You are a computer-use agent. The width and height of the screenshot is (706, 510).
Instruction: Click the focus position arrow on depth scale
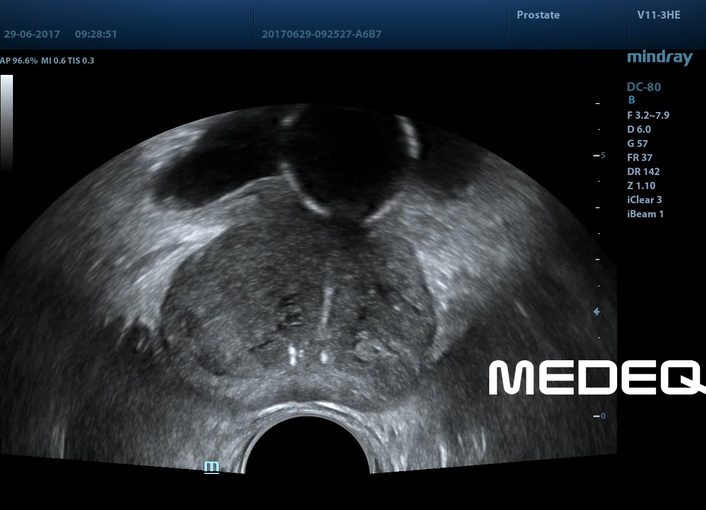pos(598,312)
